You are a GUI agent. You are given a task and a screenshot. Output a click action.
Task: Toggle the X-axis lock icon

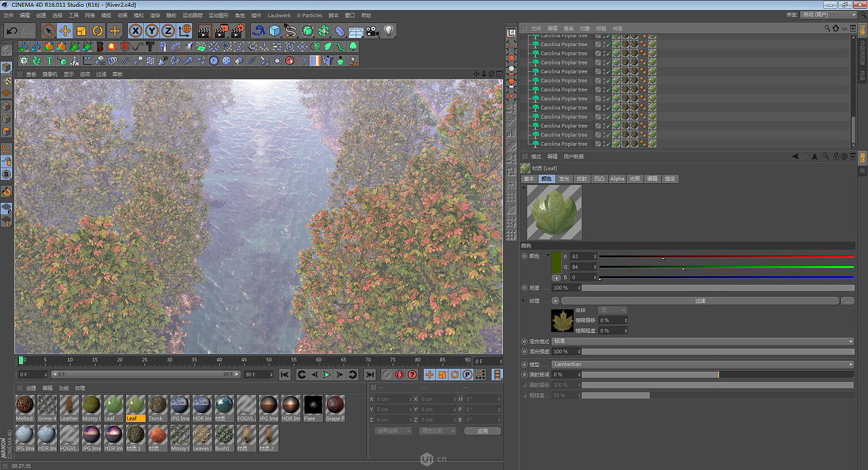(136, 31)
